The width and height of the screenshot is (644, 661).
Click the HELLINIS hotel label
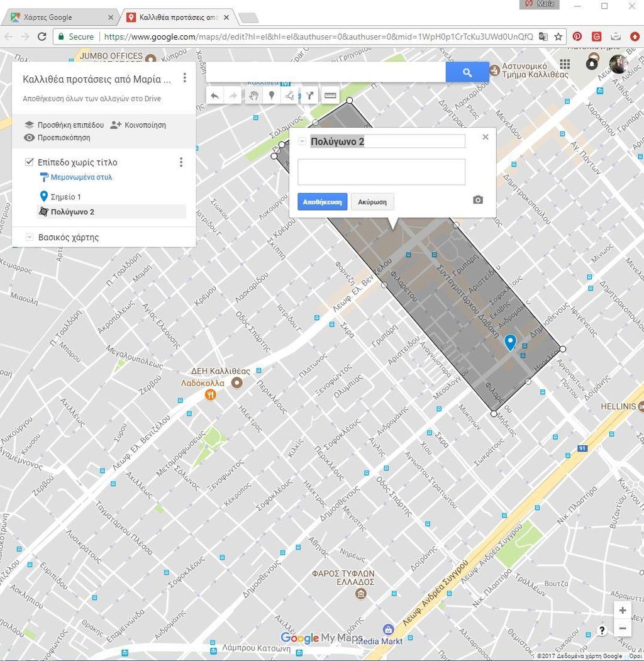[x=618, y=406]
